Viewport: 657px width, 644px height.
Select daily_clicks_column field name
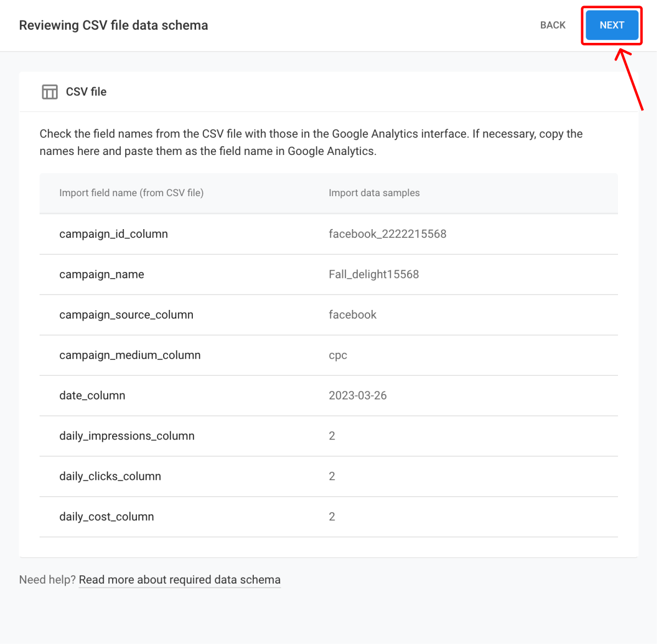tap(110, 476)
